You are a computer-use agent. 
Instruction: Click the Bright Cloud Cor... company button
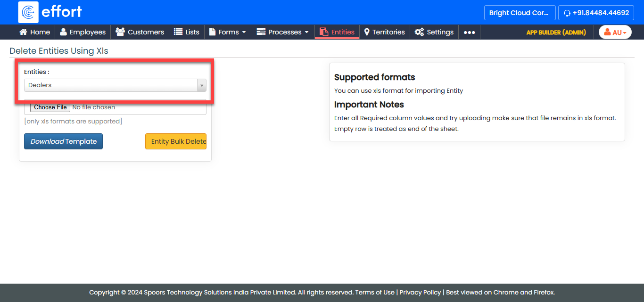[519, 13]
